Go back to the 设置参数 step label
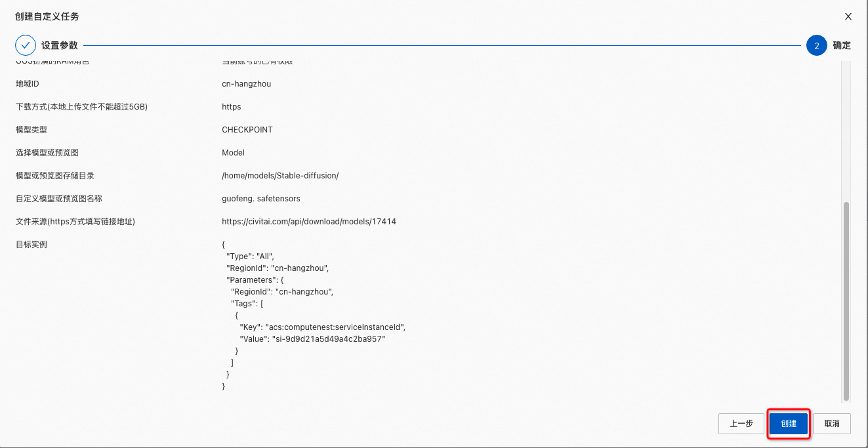The image size is (868, 448). tap(59, 45)
